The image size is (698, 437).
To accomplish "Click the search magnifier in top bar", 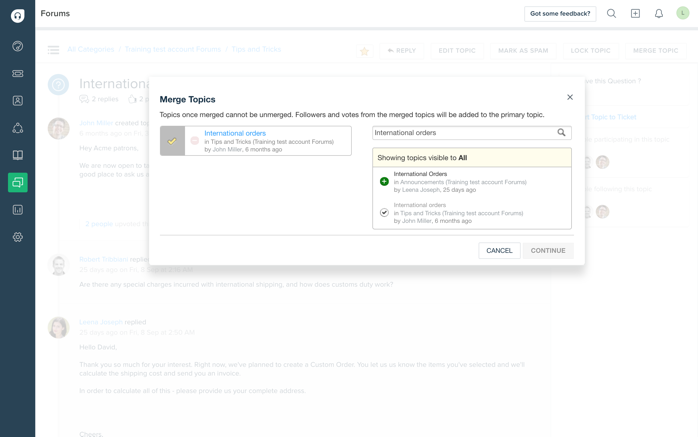I will [611, 14].
